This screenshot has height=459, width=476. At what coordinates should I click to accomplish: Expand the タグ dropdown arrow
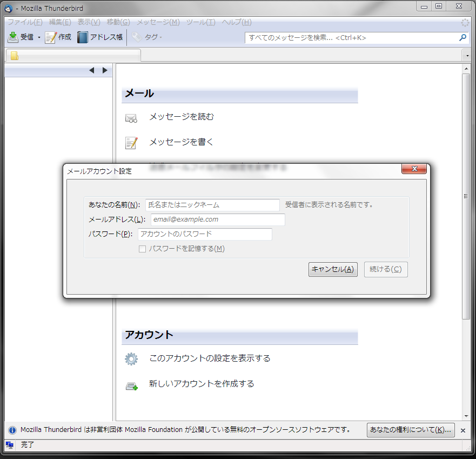[161, 37]
